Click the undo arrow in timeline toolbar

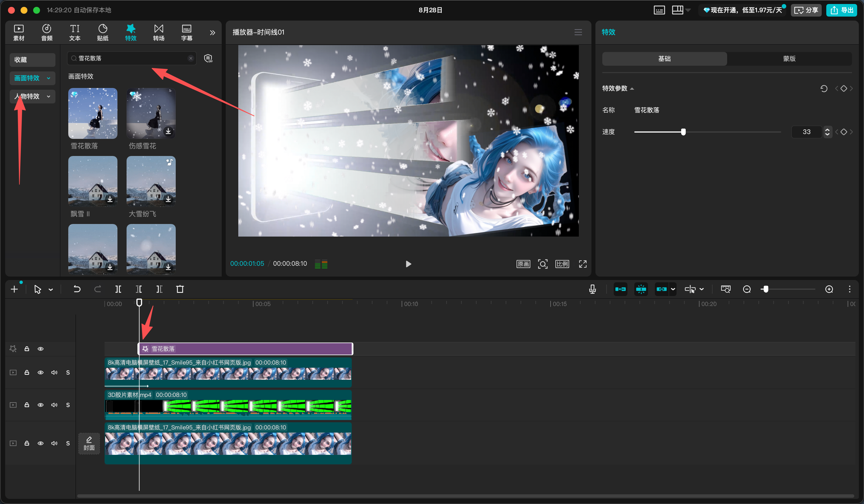click(x=77, y=289)
